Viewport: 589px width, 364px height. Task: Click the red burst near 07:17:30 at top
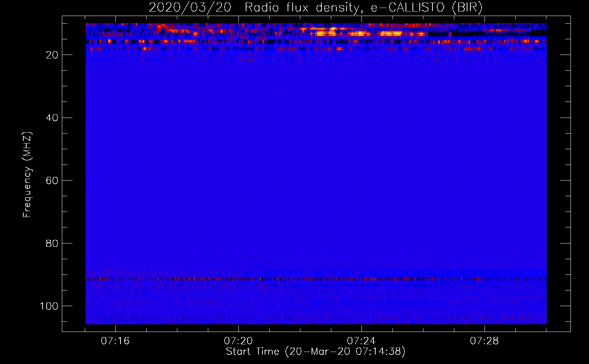click(160, 26)
